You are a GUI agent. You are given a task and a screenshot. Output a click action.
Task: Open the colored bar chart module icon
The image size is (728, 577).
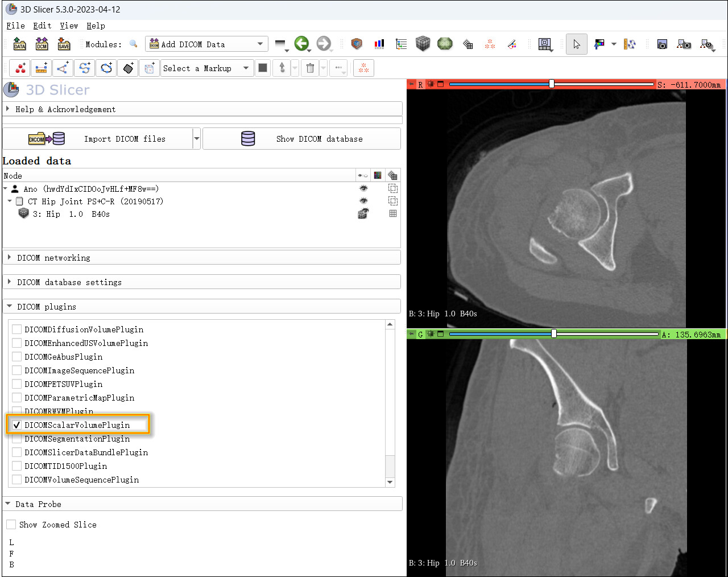click(379, 44)
